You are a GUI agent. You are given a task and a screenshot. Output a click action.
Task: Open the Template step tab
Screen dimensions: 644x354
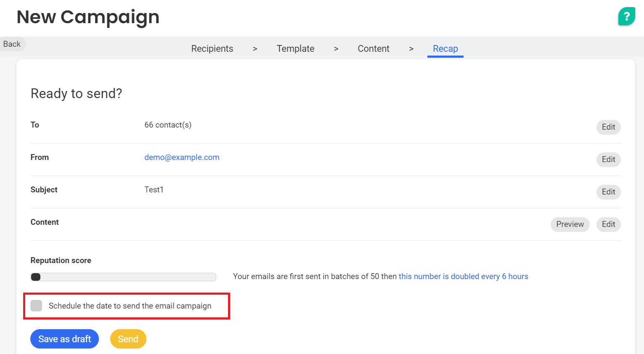295,49
